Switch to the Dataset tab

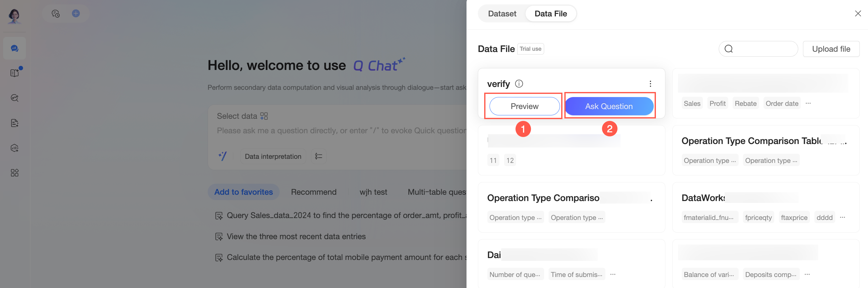coord(502,14)
